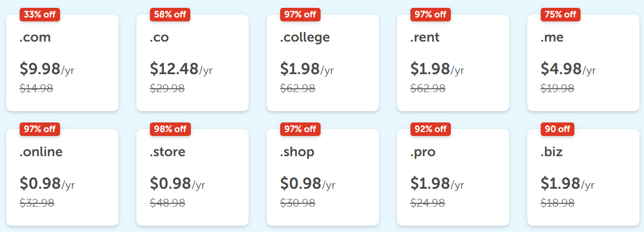Select the .store domain card

(192, 178)
